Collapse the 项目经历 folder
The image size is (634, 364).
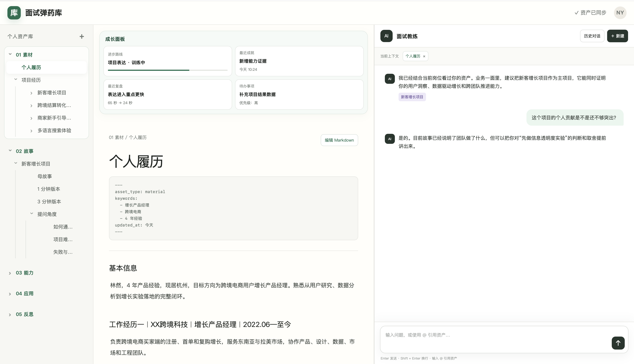[x=16, y=80]
